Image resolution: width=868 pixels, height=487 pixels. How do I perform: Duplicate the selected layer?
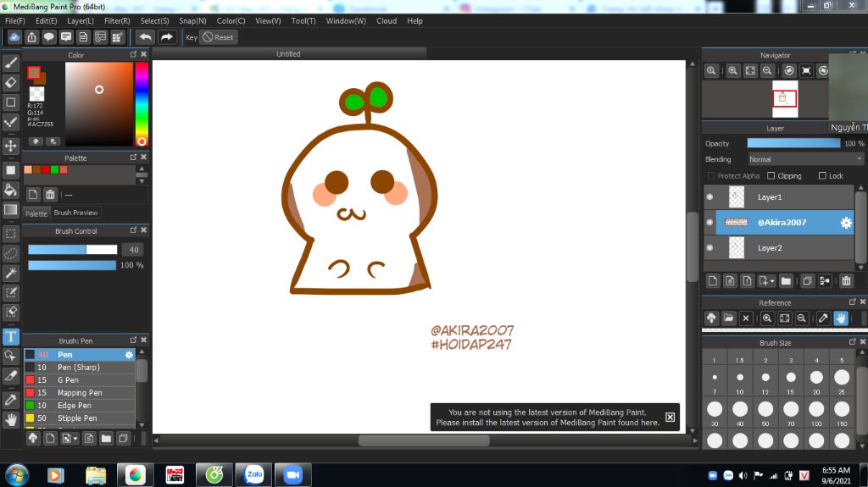[807, 281]
